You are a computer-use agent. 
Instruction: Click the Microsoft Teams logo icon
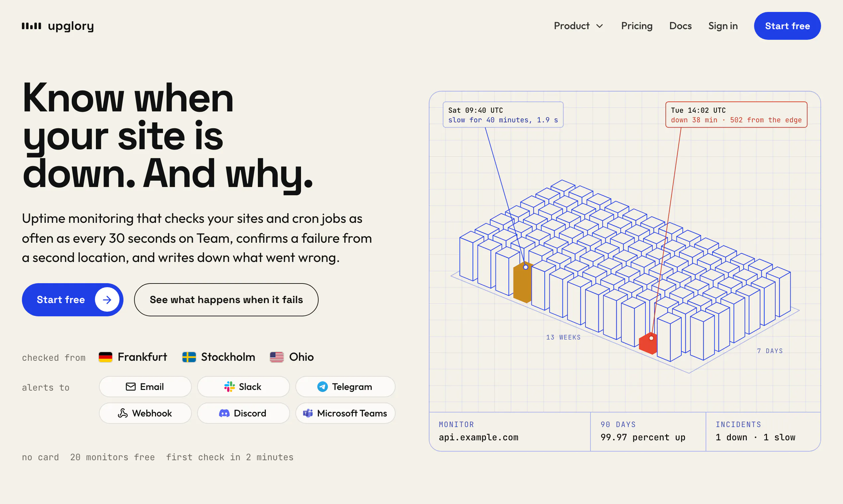coord(308,413)
